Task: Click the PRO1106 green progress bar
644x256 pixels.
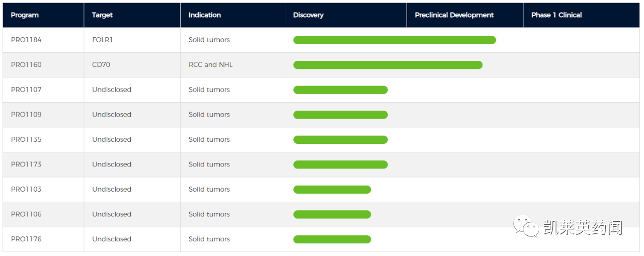Action: (332, 214)
